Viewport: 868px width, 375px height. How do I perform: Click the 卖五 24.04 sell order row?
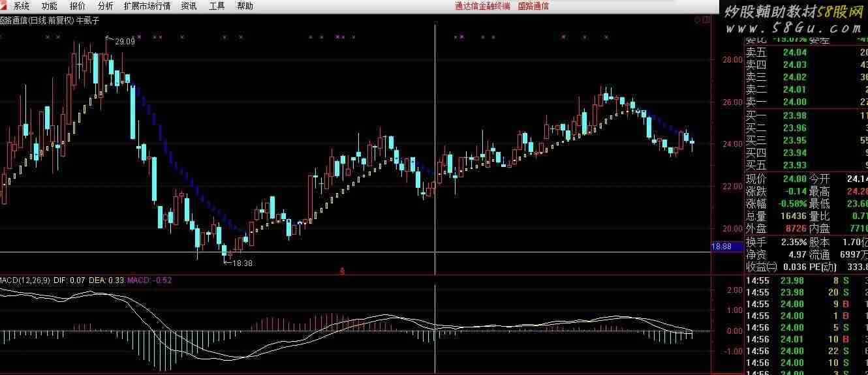point(807,52)
